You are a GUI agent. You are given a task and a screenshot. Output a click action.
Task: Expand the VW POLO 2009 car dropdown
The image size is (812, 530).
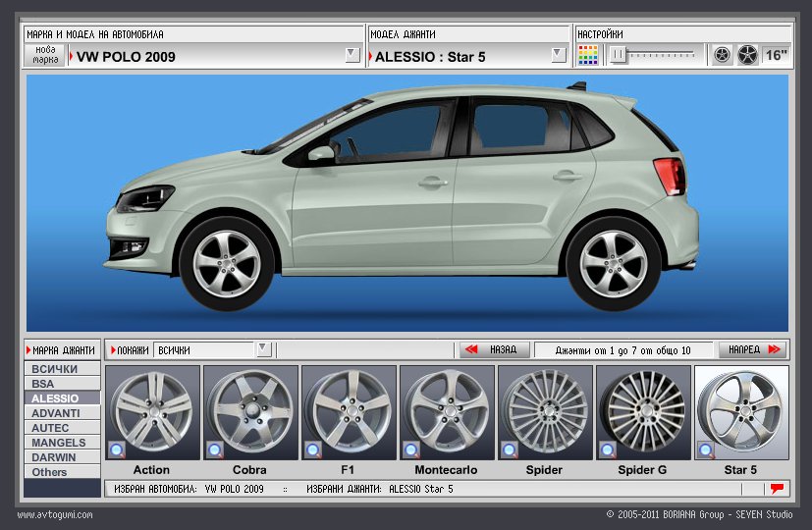point(352,55)
